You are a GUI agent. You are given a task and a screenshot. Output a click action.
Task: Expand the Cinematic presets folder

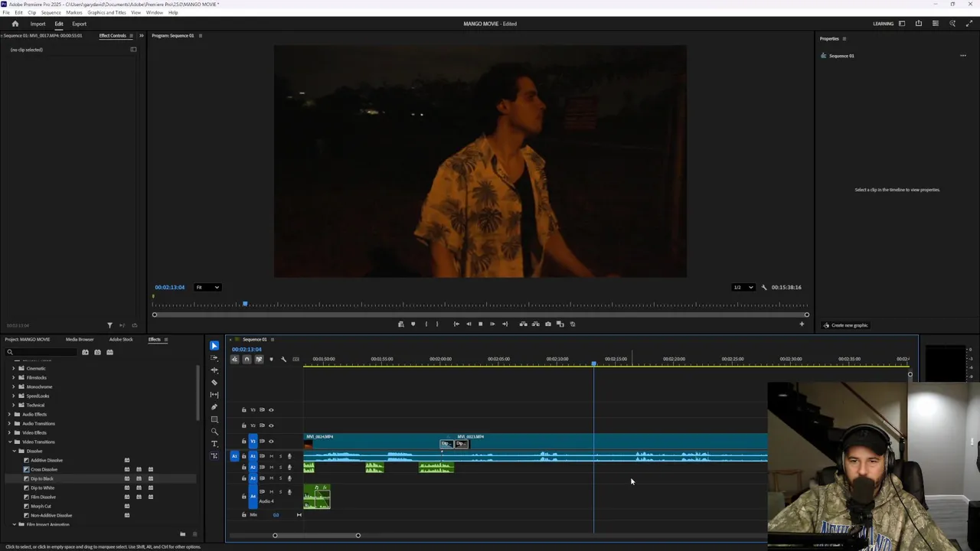tap(14, 368)
